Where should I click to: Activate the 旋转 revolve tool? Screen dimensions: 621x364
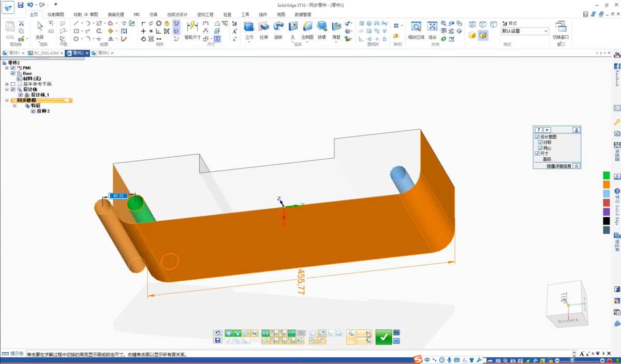click(x=278, y=30)
